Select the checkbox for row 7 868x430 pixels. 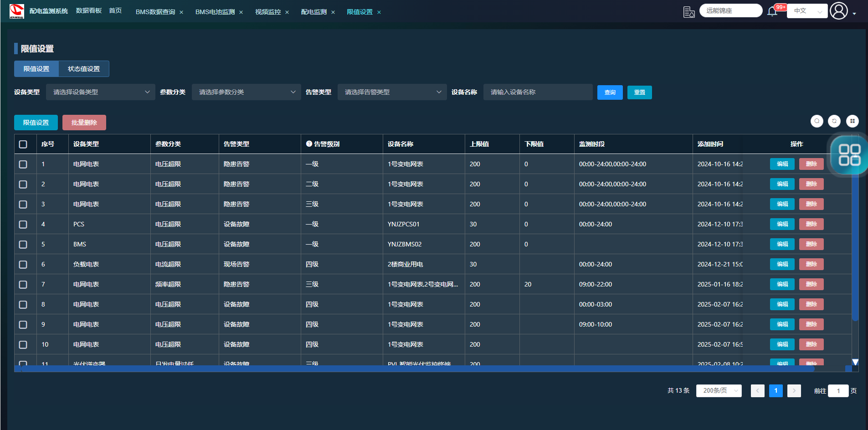click(23, 285)
